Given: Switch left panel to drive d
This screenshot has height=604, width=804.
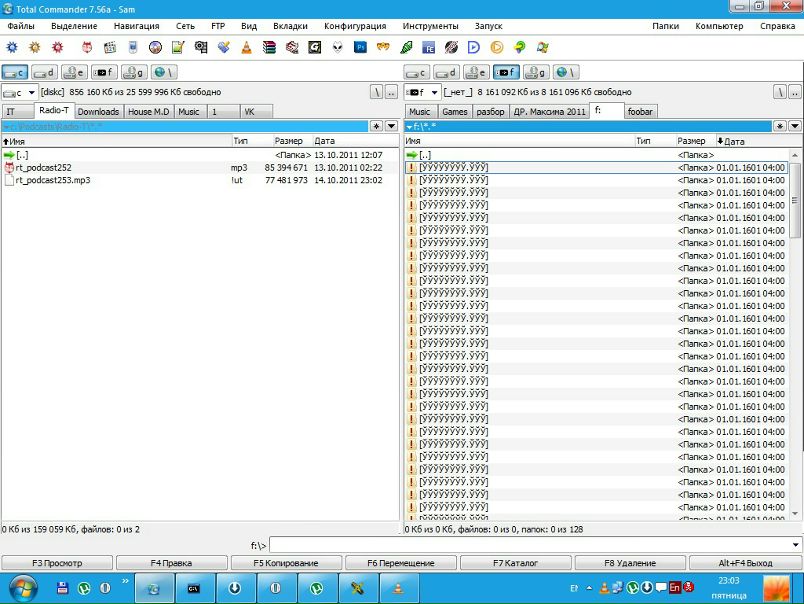Looking at the screenshot, I should point(44,72).
